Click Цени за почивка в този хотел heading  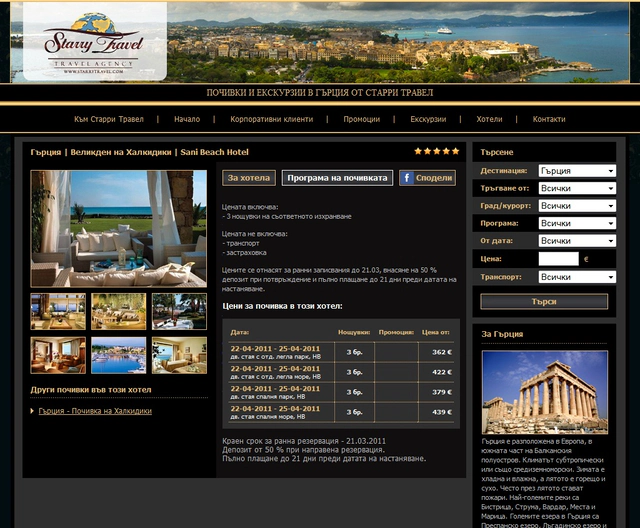tap(282, 306)
